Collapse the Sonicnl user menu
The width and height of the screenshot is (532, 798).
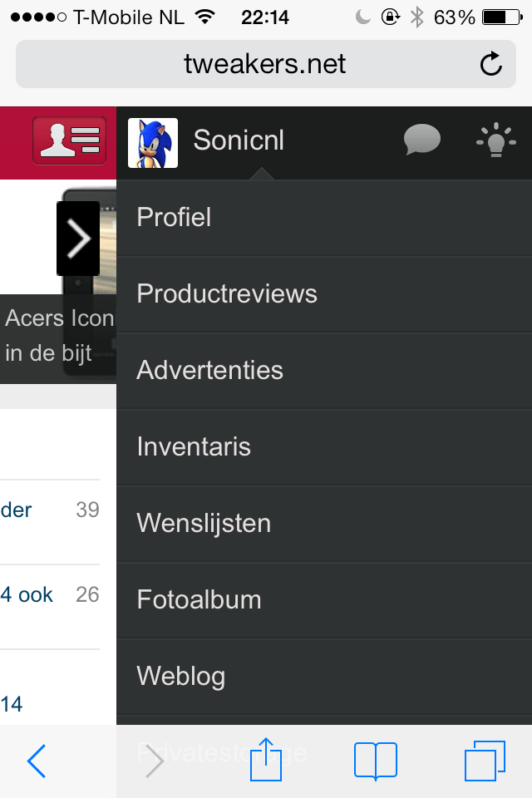click(x=239, y=140)
